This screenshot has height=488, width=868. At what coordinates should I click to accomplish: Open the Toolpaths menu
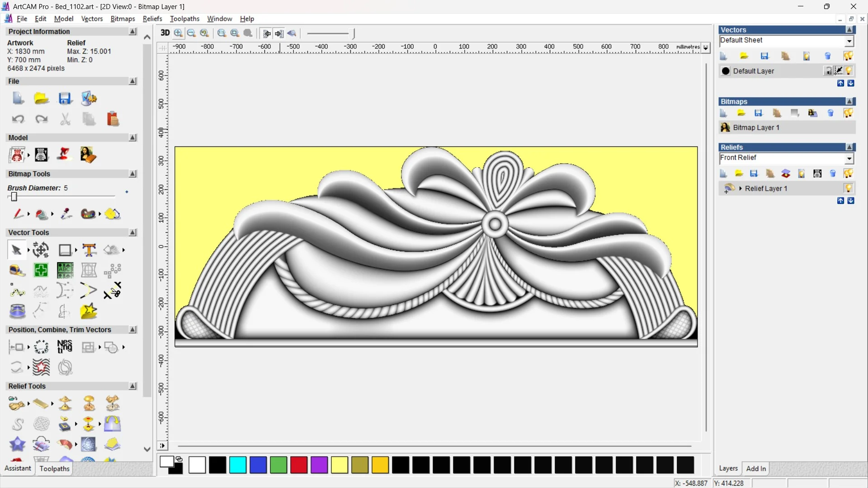[x=184, y=19]
